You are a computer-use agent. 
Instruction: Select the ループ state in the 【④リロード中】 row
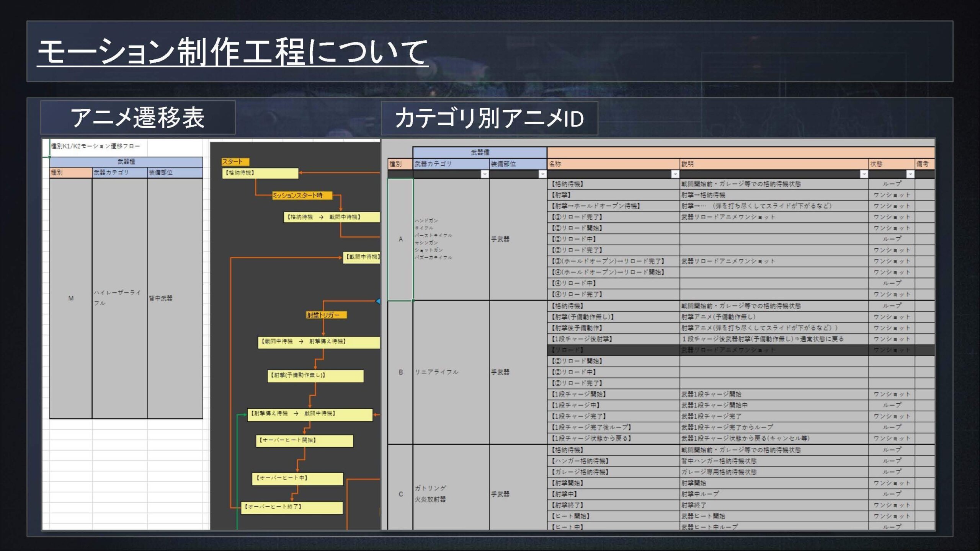(x=892, y=284)
